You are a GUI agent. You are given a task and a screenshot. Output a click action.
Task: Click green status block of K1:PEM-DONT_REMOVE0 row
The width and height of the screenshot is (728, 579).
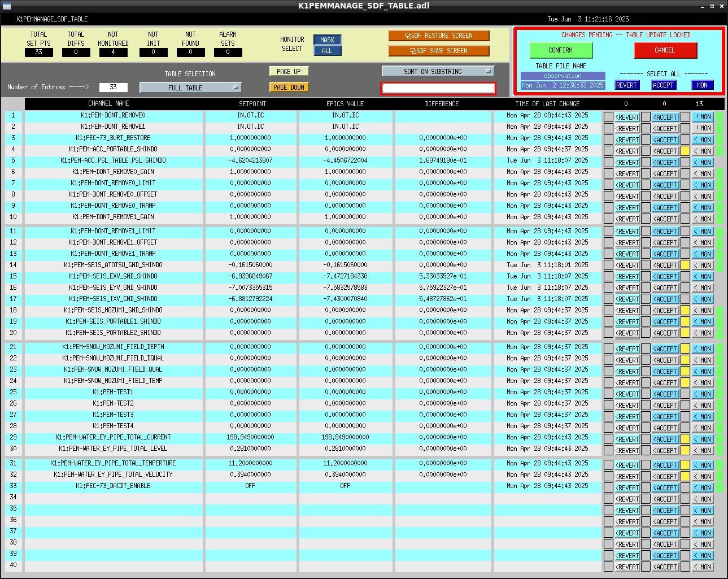pos(720,117)
